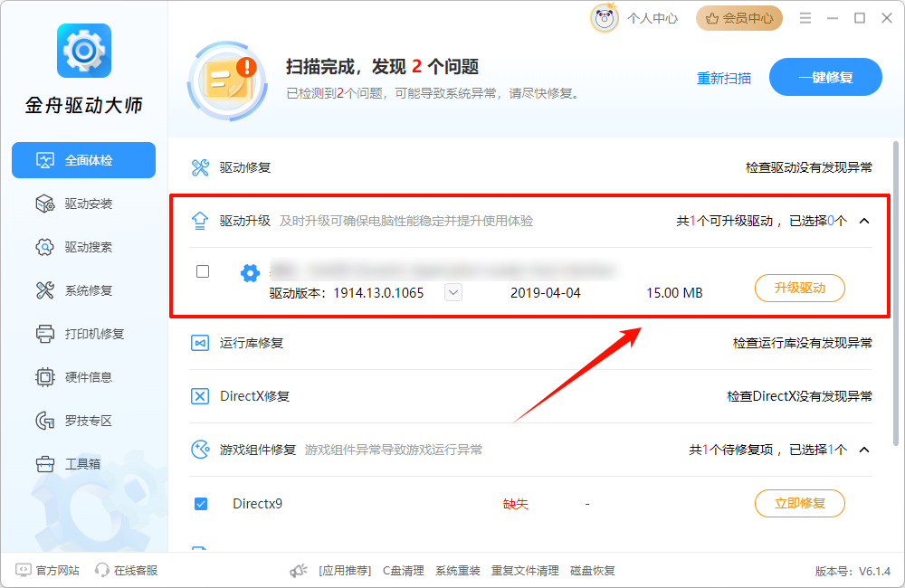The width and height of the screenshot is (905, 588).
Task: Open the 会员中心 membership button
Action: pyautogui.click(x=739, y=18)
